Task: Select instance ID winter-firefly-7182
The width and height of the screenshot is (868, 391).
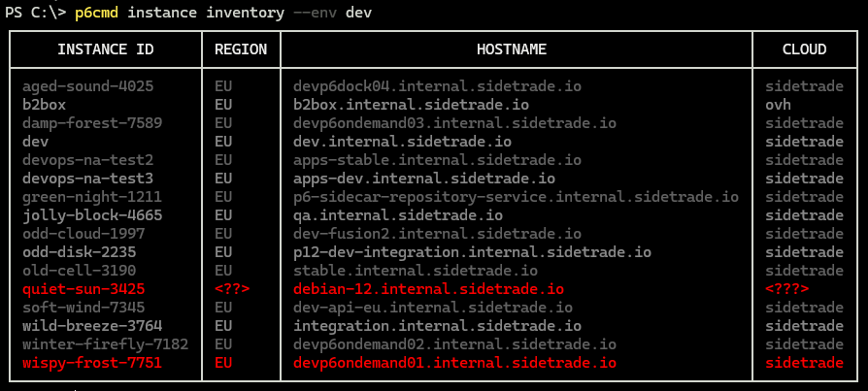Action: pyautogui.click(x=106, y=344)
